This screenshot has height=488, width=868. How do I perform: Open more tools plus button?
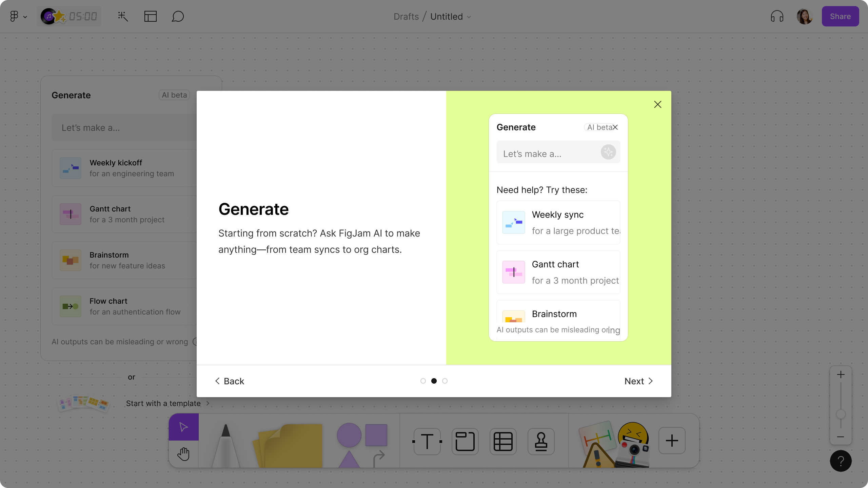(672, 441)
